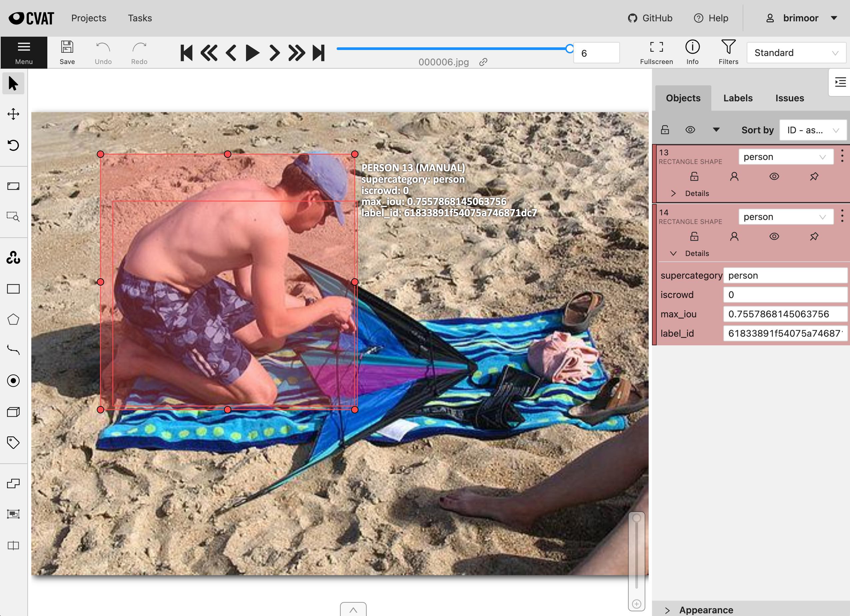Select the draw points tool
This screenshot has height=616, width=850.
pyautogui.click(x=13, y=381)
